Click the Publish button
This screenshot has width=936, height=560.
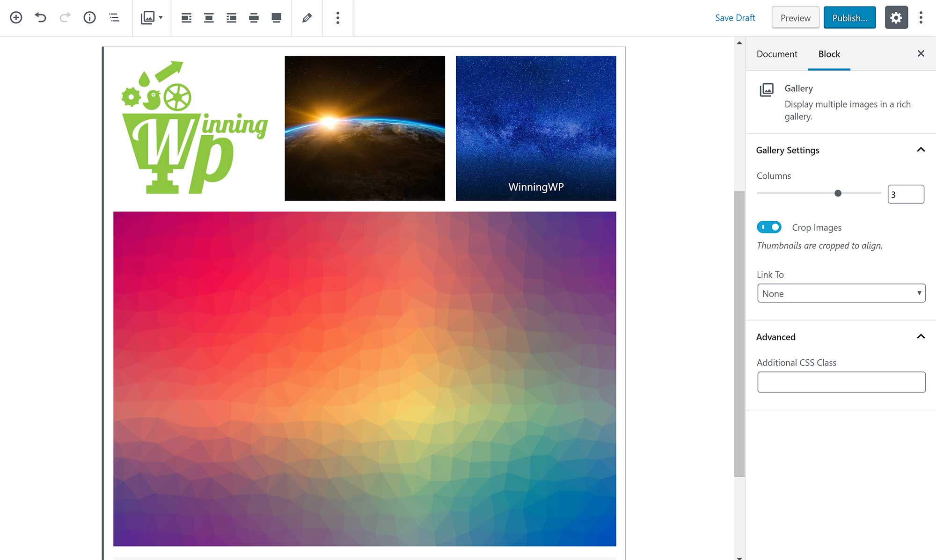(x=849, y=18)
